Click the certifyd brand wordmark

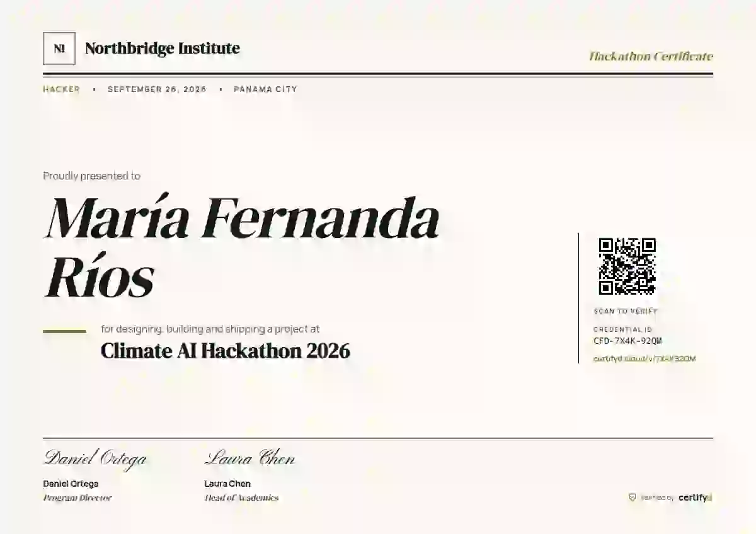(695, 497)
